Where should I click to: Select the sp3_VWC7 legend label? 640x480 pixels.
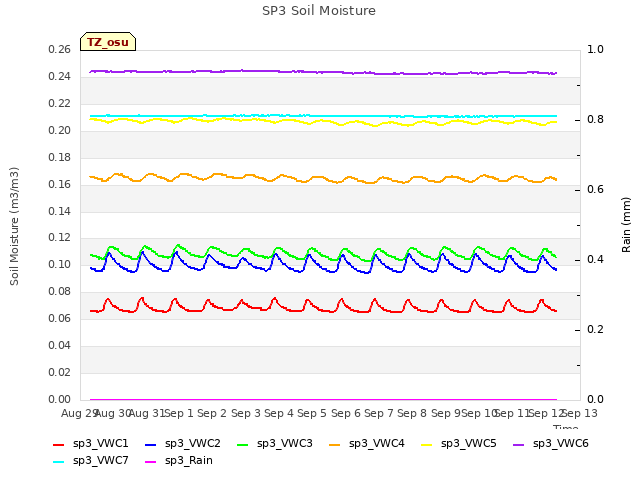100,461
